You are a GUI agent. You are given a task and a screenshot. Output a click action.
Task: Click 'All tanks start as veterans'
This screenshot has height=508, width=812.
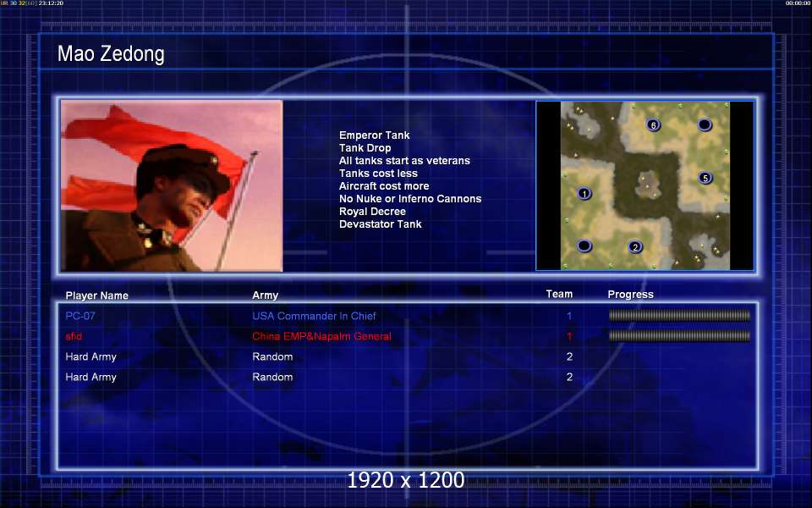(x=404, y=161)
